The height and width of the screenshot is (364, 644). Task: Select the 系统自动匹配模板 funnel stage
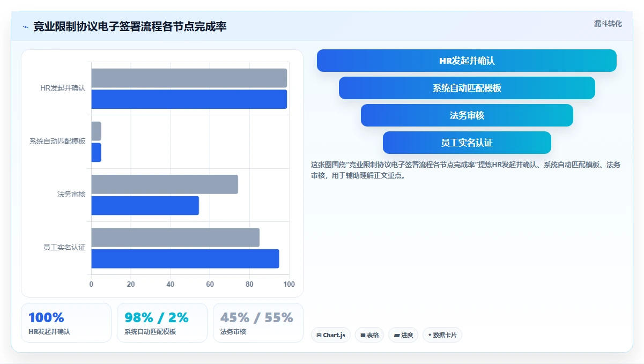(x=467, y=88)
